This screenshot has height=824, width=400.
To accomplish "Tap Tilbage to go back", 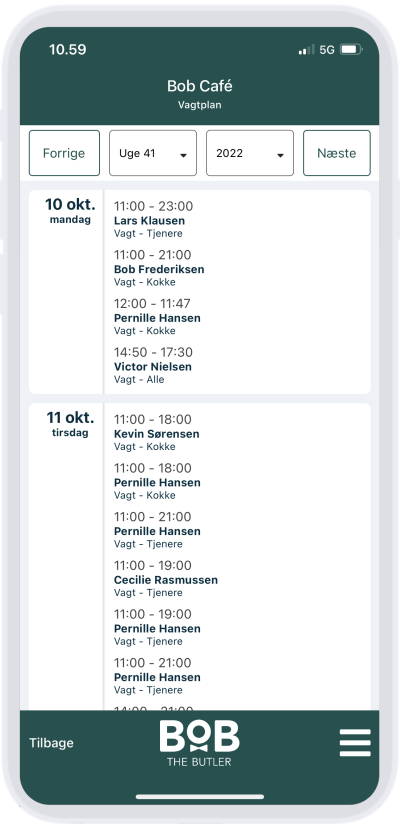I will tap(52, 743).
